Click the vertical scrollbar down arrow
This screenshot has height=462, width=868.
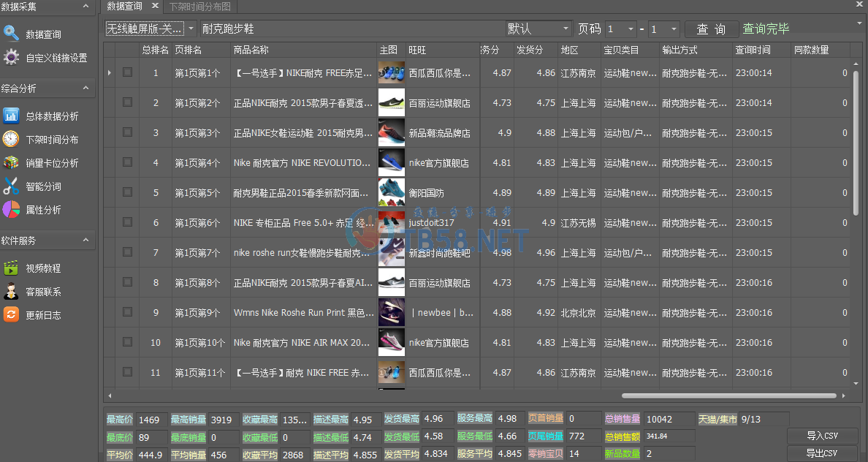(x=856, y=383)
